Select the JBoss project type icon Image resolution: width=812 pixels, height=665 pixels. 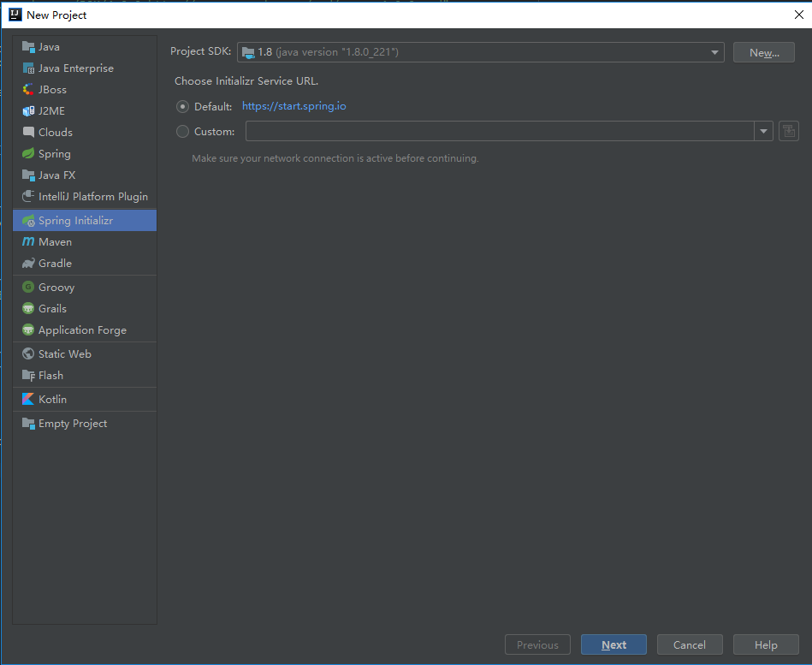click(x=28, y=90)
